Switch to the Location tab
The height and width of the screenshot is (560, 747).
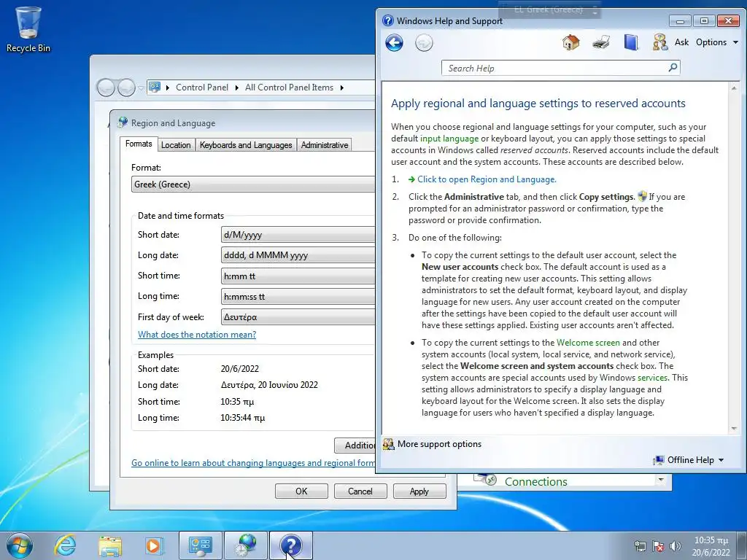tap(176, 145)
